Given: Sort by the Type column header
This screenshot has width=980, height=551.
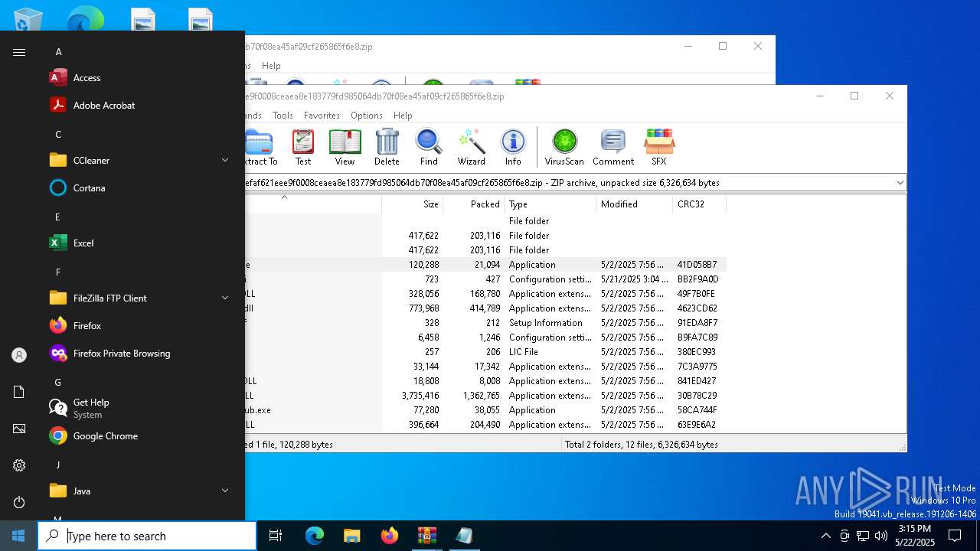Looking at the screenshot, I should click(x=550, y=204).
